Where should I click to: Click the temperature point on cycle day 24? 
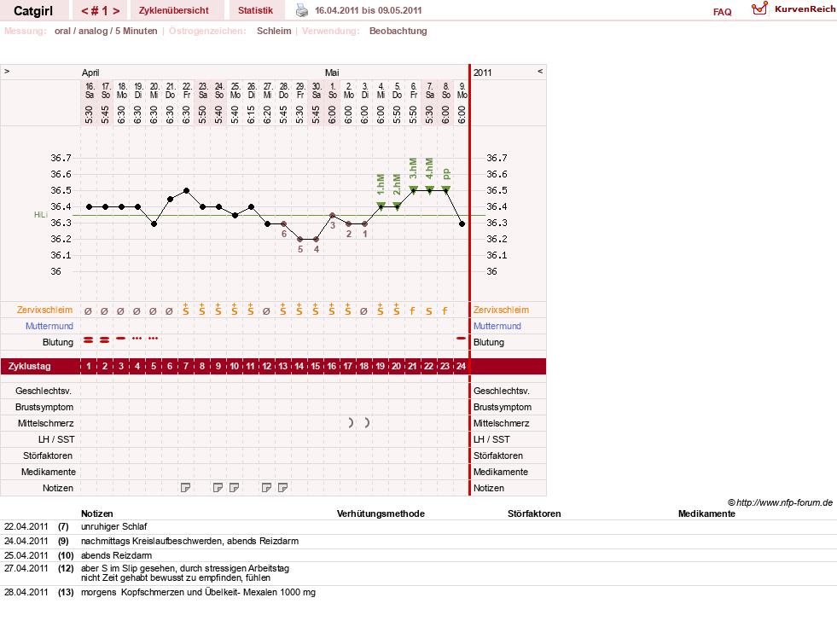pyautogui.click(x=462, y=224)
